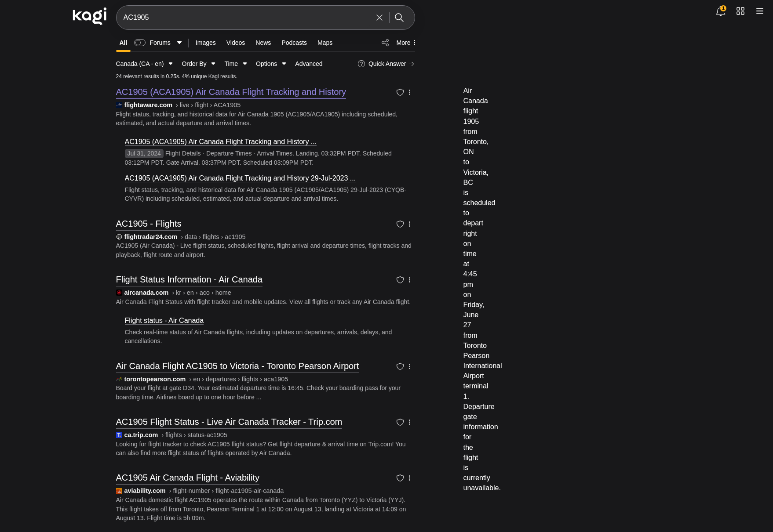This screenshot has width=773, height=532.
Task: Expand the Forums dropdown arrow
Action: (x=179, y=43)
